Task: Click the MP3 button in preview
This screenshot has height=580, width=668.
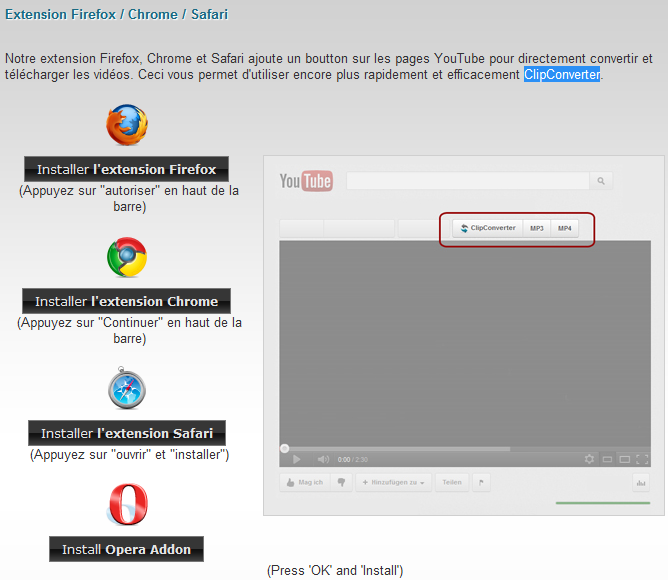Action: 537,228
